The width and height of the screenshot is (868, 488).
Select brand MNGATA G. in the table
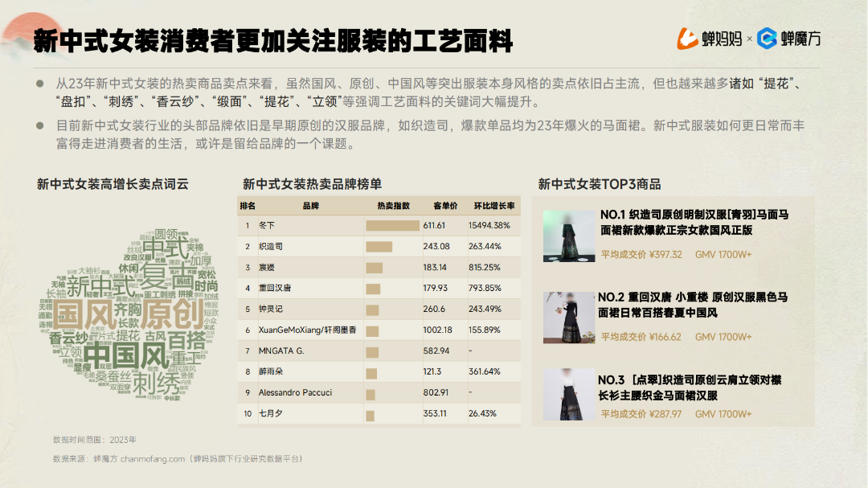pos(281,351)
